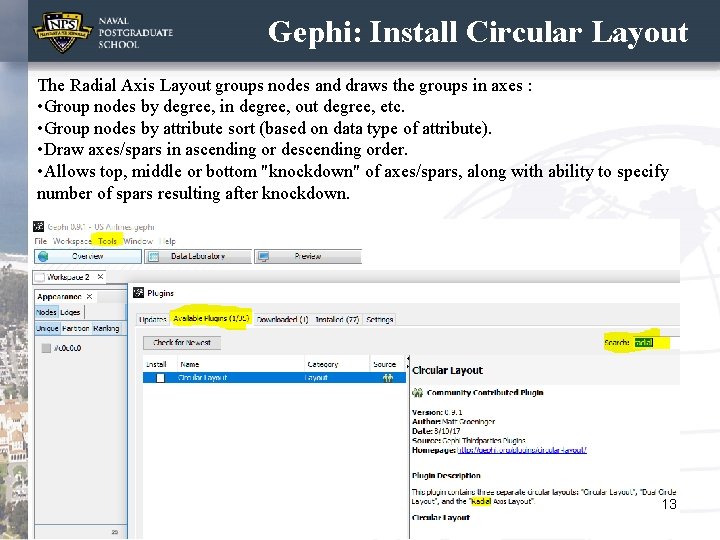Image resolution: width=720 pixels, height=540 pixels.
Task: Click the Community Contributed Plugin icon
Action: 417,393
